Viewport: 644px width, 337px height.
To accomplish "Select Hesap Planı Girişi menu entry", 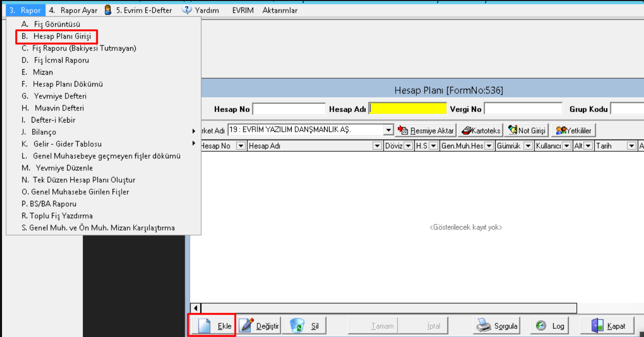I will [56, 36].
